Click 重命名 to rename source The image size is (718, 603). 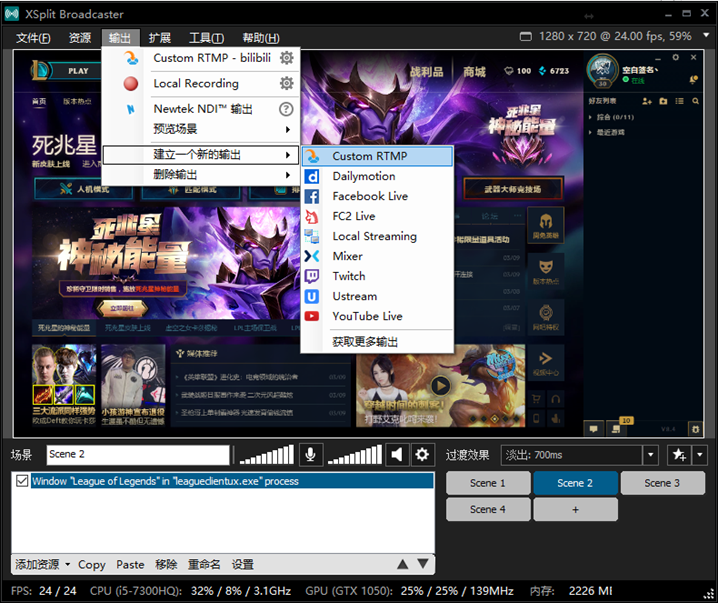click(x=204, y=565)
